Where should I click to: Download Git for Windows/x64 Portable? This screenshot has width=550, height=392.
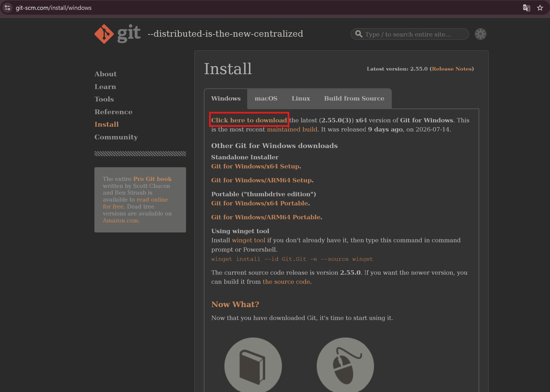click(259, 203)
